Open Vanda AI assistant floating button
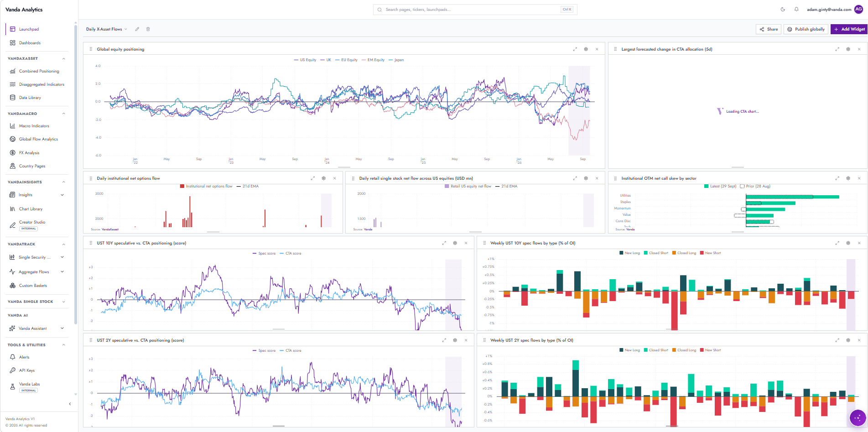This screenshot has width=868, height=432. coord(858,417)
